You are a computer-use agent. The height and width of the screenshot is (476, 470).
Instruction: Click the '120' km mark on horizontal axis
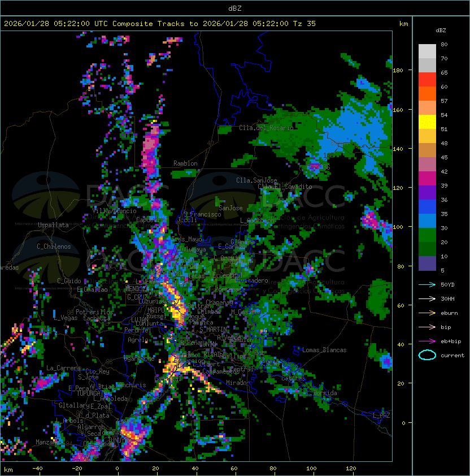[x=351, y=469]
